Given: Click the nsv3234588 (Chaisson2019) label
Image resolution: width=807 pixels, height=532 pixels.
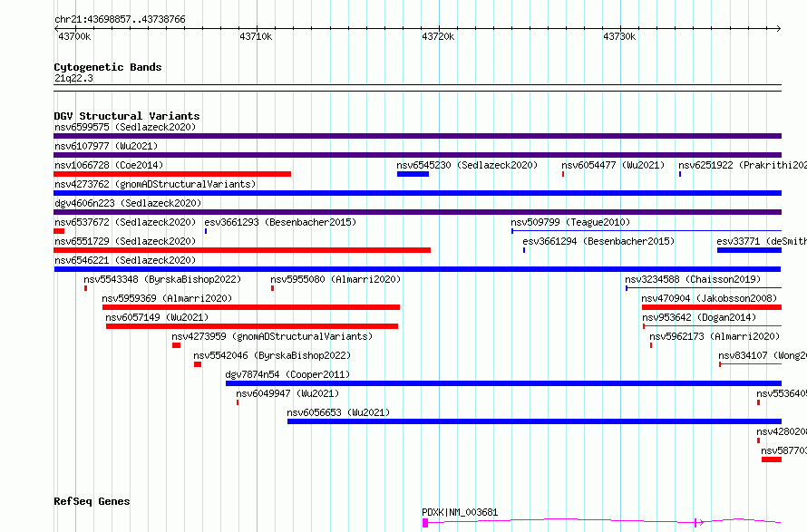Looking at the screenshot, I should coord(693,279).
